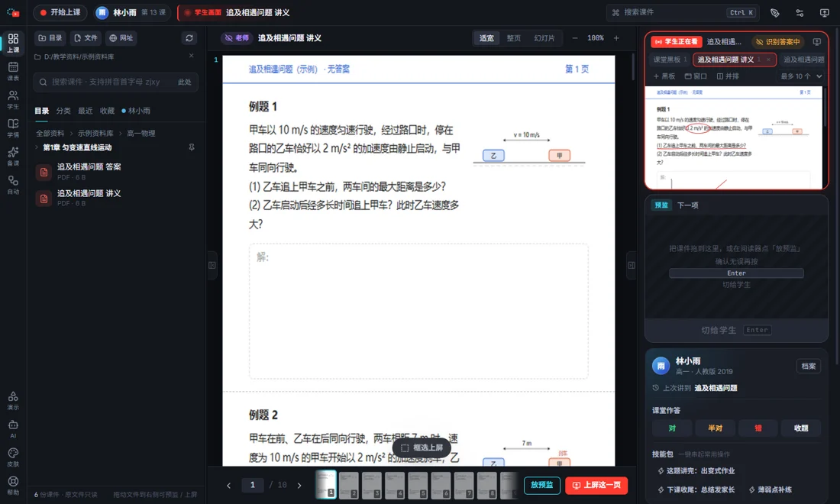Open the 档案 student profile button
Viewport: 840px width, 504px height.
click(809, 367)
